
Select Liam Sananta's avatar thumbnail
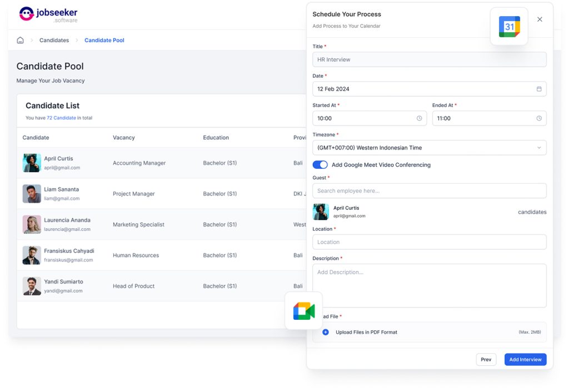coord(32,194)
